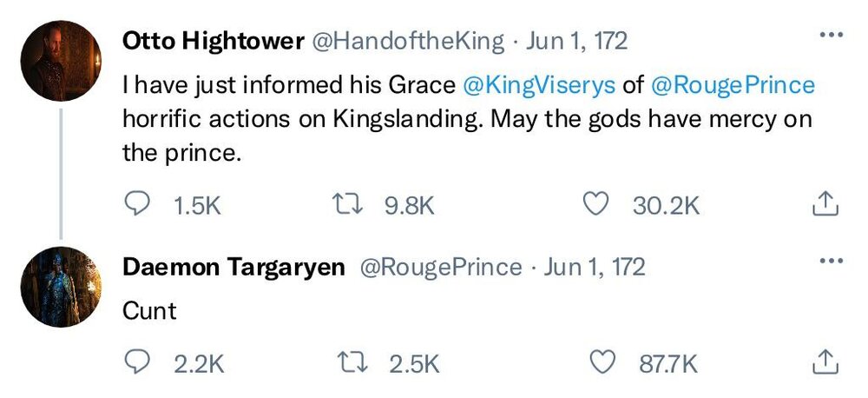Click the Jun 1, 172 timestamp on Otto's tweet

point(575,41)
